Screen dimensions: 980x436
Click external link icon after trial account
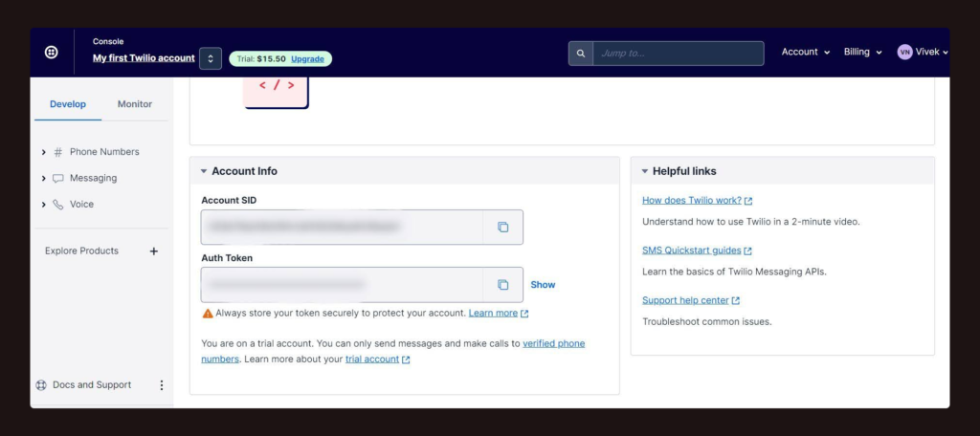(406, 360)
